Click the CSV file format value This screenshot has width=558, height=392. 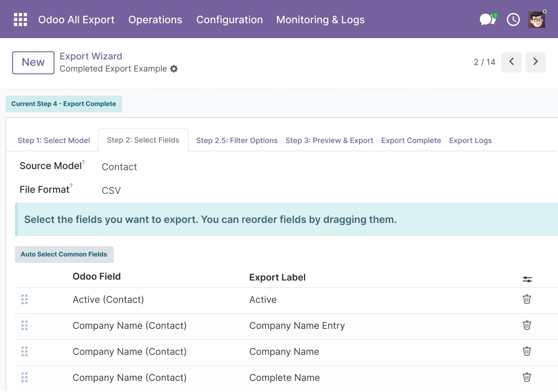click(x=111, y=190)
